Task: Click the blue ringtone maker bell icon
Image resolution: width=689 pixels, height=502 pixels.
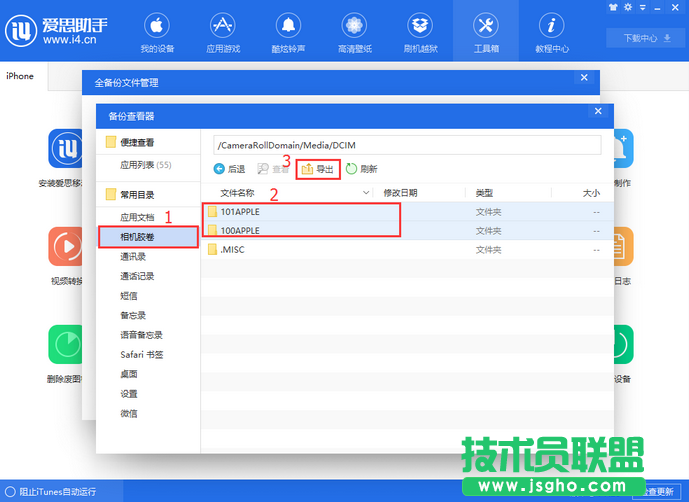Action: coord(624,149)
